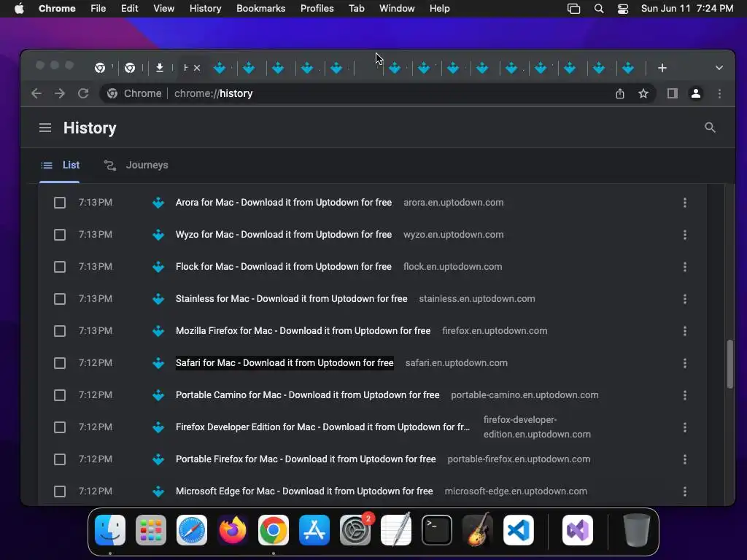
Task: Show actions for Mozilla Firefox entry
Action: tap(684, 331)
